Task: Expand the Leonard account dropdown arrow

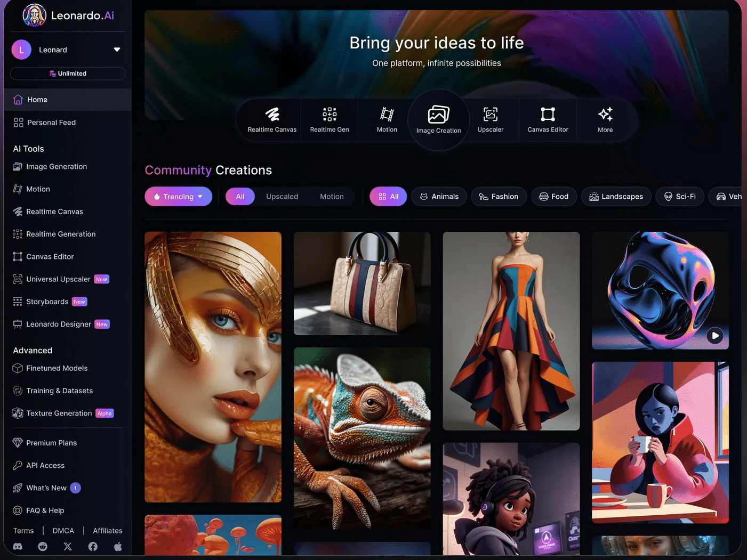Action: coord(117,50)
